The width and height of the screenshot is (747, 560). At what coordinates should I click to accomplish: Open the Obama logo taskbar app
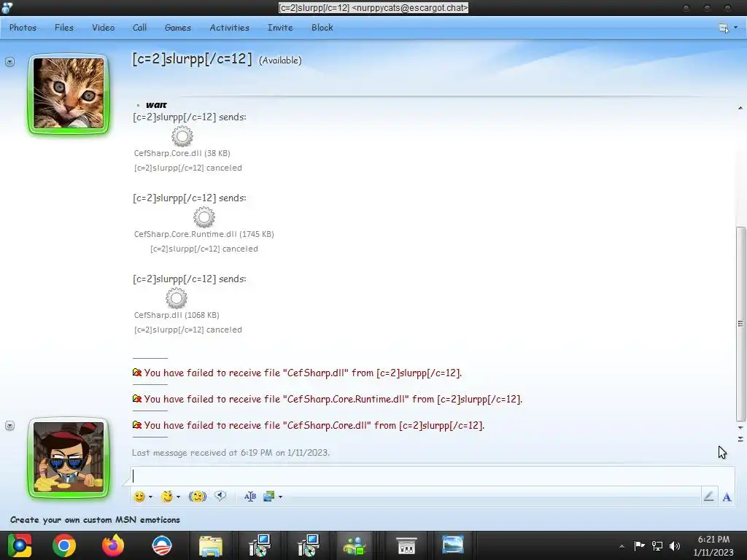tap(161, 545)
